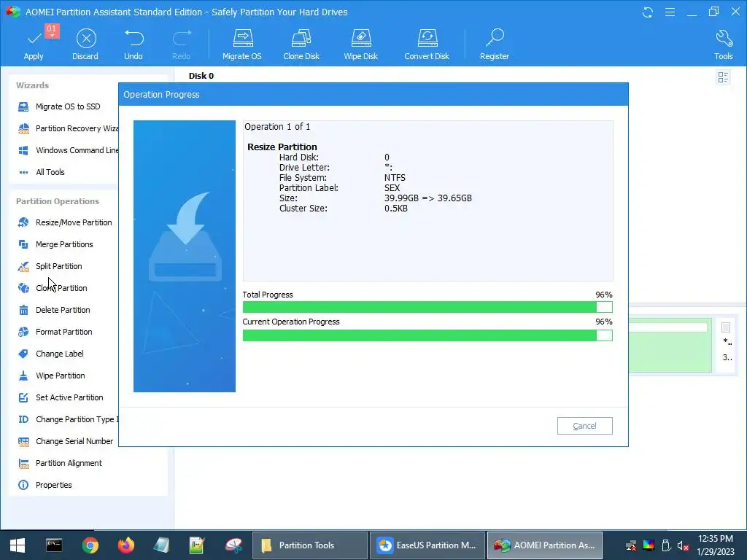Discard pending changes

tap(85, 44)
